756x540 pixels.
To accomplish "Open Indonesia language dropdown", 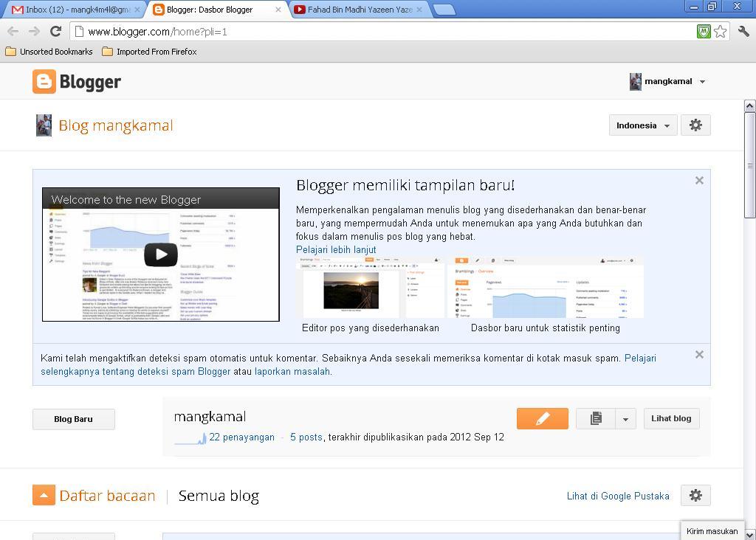I will [643, 125].
